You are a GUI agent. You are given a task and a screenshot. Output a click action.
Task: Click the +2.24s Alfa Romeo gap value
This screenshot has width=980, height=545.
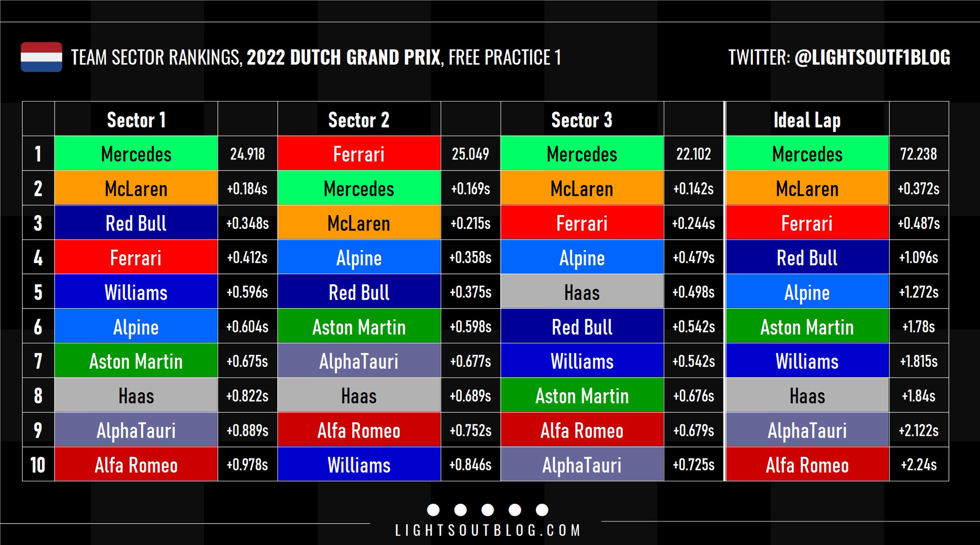918,465
